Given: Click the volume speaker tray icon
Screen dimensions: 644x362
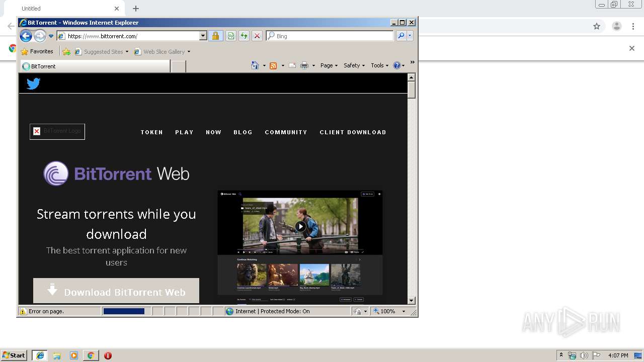Looking at the screenshot, I should tap(584, 355).
